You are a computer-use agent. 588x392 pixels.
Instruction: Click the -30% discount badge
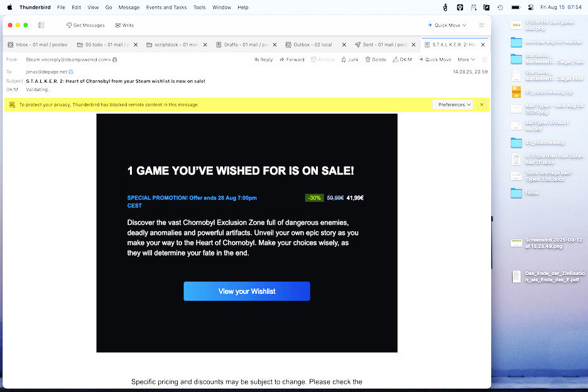coord(314,198)
